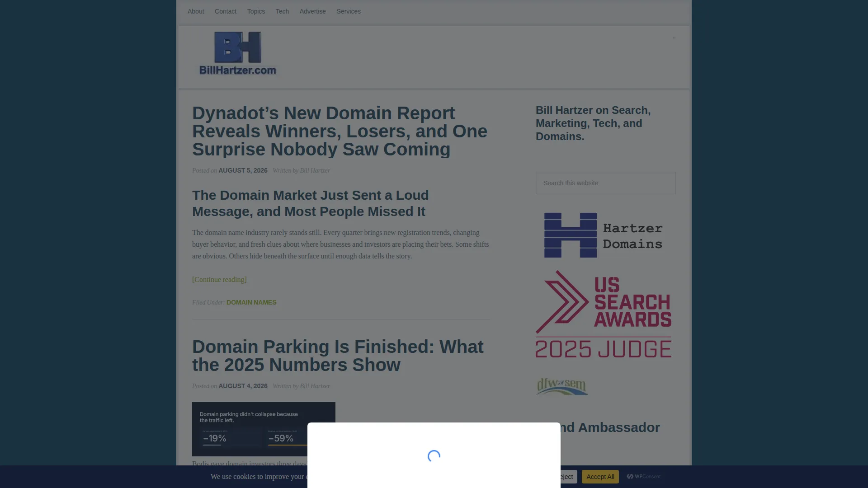Click Continue reading under the Dynadot article
The height and width of the screenshot is (488, 868).
point(219,280)
